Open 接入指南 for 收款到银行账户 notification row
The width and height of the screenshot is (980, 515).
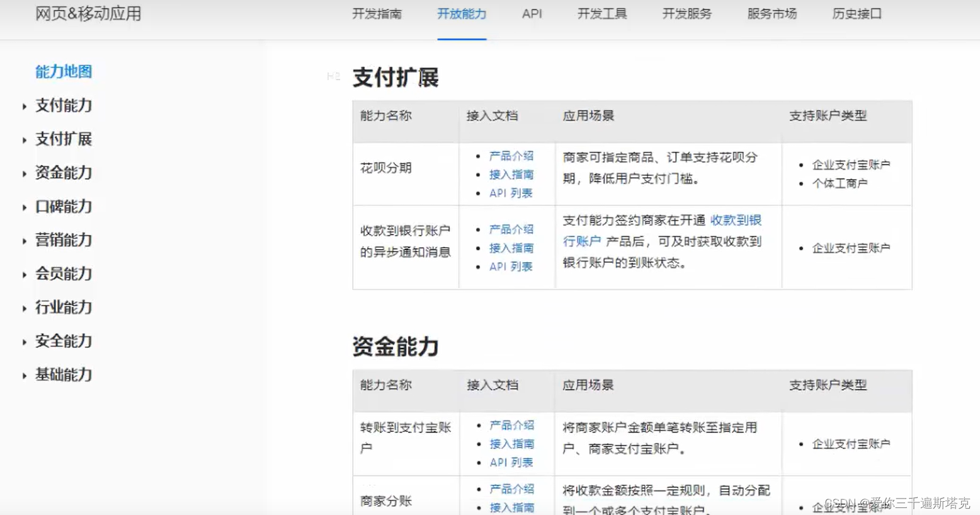click(x=511, y=248)
